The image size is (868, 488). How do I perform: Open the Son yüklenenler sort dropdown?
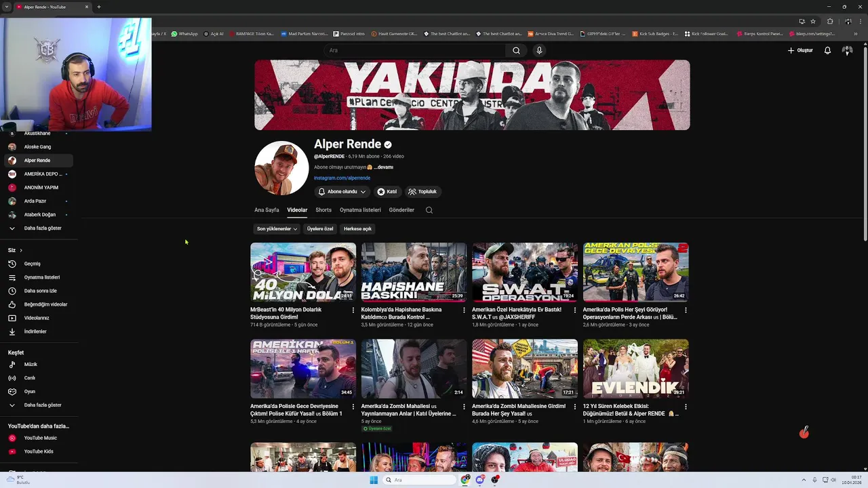[277, 229]
